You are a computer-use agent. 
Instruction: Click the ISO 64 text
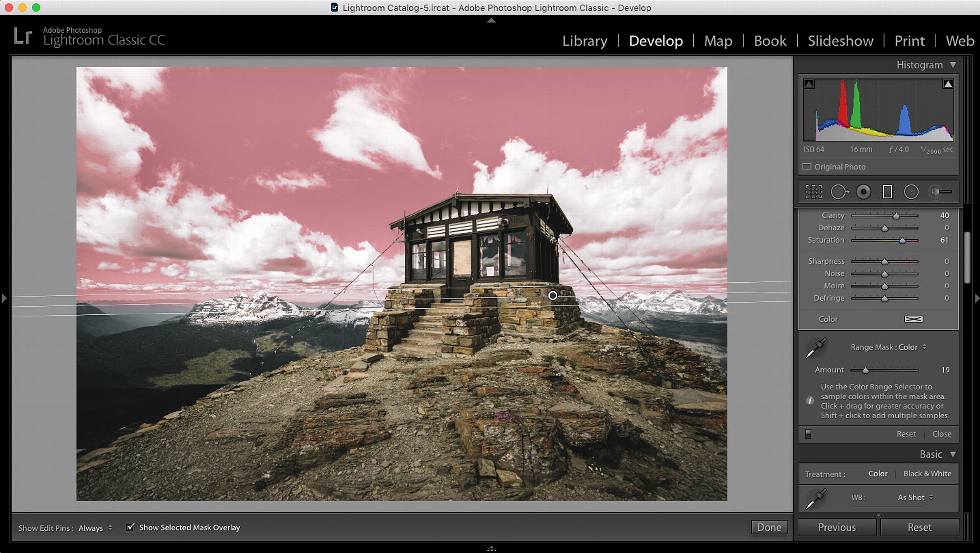tap(813, 150)
